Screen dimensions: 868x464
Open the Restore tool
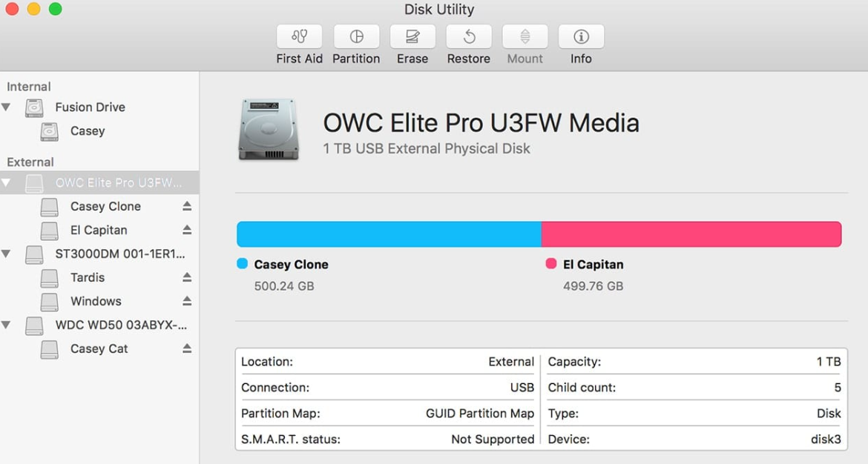[x=469, y=36]
